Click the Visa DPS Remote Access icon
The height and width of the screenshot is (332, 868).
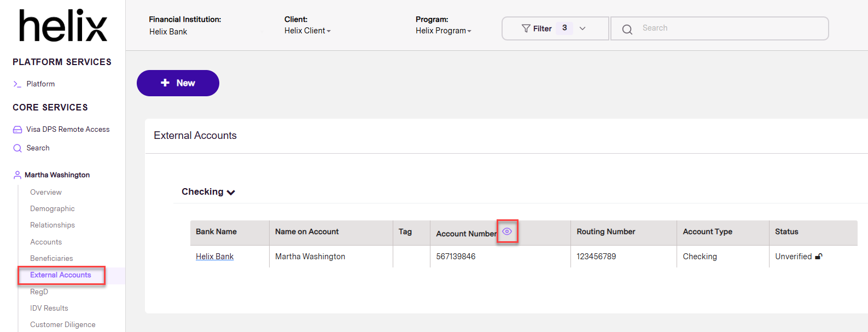[x=18, y=130]
